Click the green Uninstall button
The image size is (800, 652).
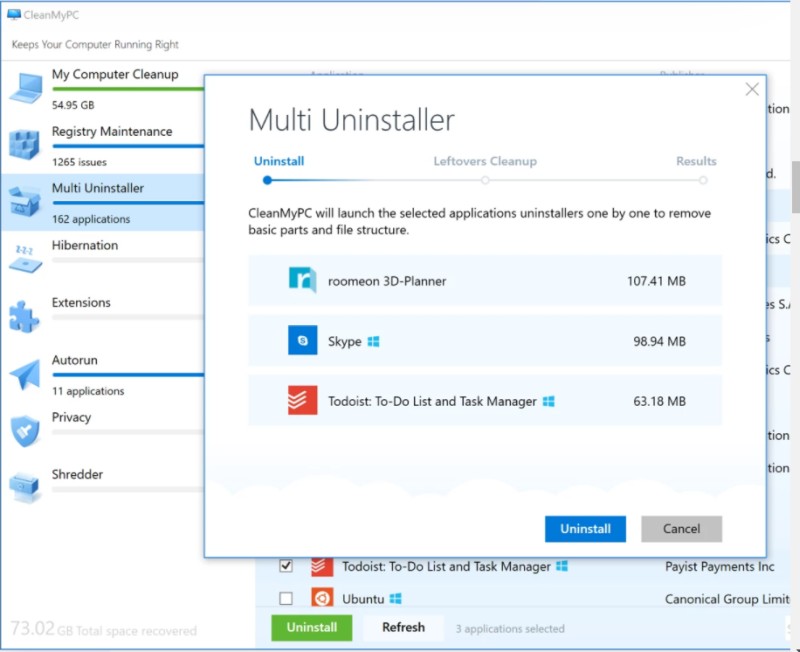311,628
